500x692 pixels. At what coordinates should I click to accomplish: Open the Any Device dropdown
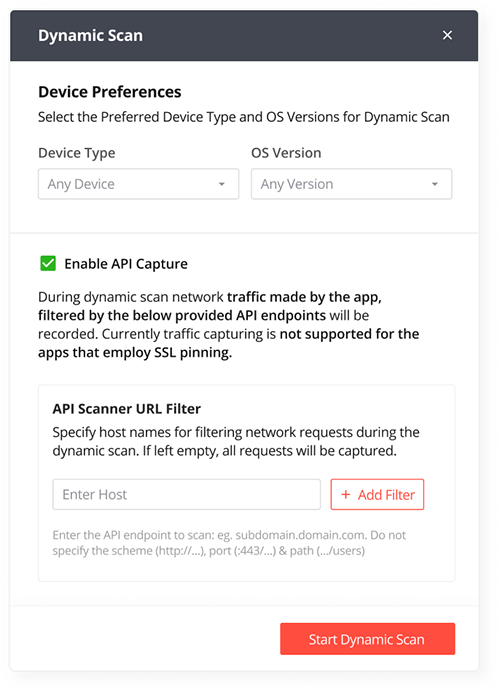(x=139, y=184)
